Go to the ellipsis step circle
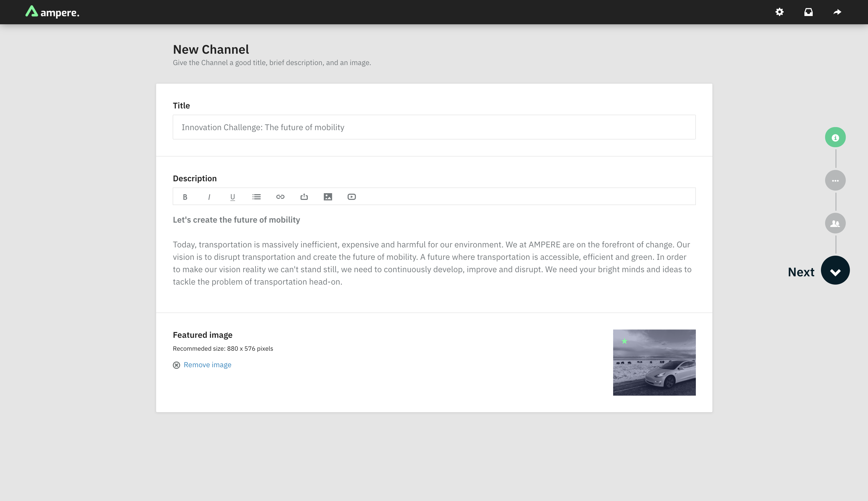Viewport: 868px width, 501px height. click(835, 180)
